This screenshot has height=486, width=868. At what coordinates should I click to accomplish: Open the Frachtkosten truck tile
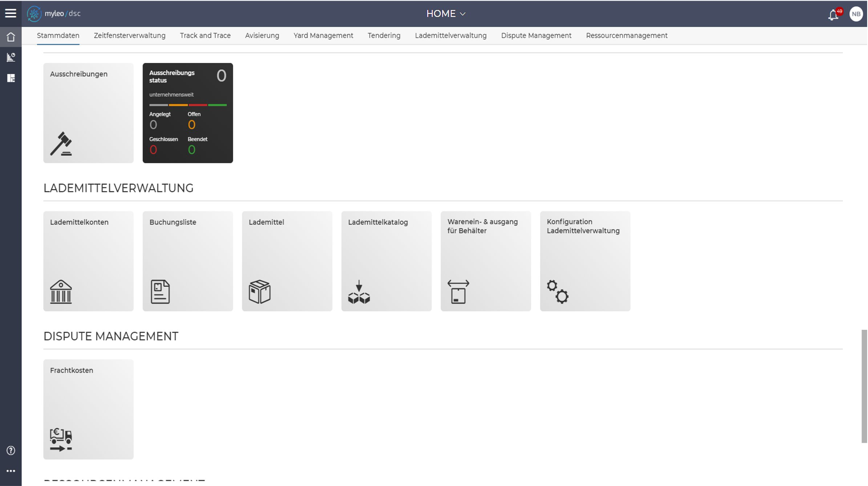tap(88, 409)
